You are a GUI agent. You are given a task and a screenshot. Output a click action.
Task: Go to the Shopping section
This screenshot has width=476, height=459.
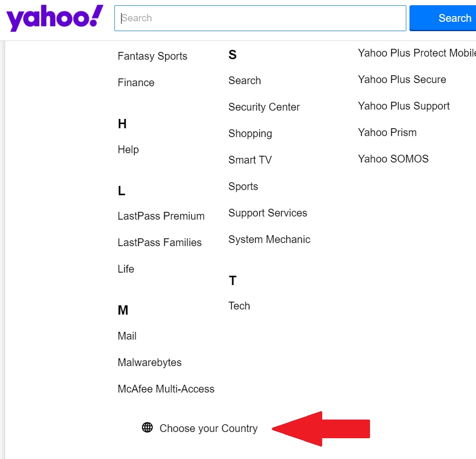pyautogui.click(x=250, y=133)
